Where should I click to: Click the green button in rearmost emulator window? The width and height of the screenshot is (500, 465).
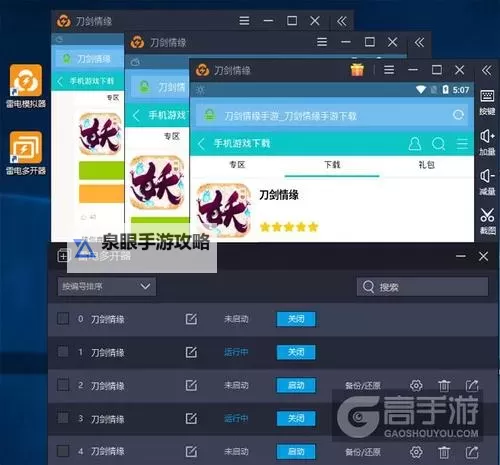point(101,170)
